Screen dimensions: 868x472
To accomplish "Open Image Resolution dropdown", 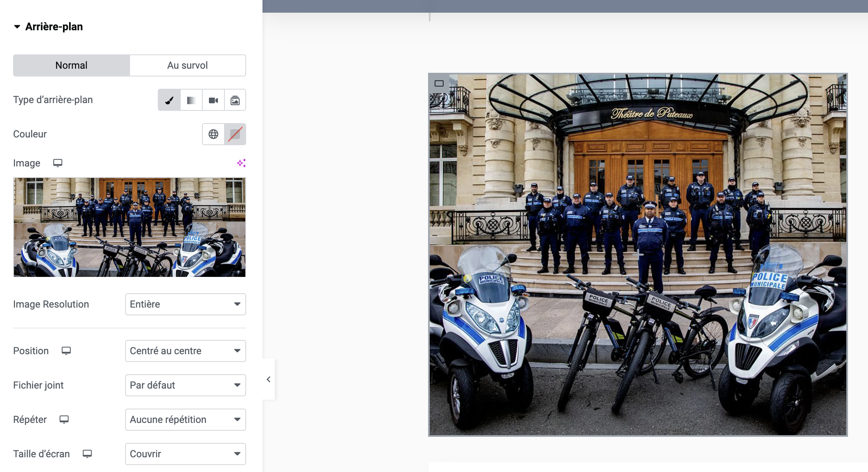I will [x=185, y=304].
